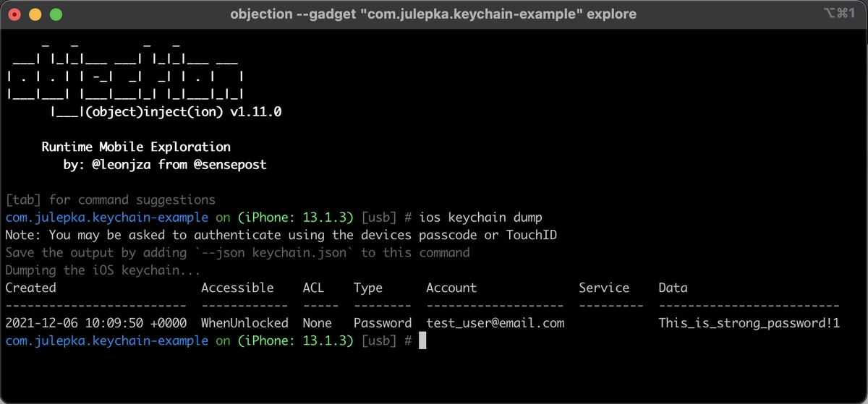Click the @leonjza author handle
This screenshot has width=868, height=404.
point(123,165)
